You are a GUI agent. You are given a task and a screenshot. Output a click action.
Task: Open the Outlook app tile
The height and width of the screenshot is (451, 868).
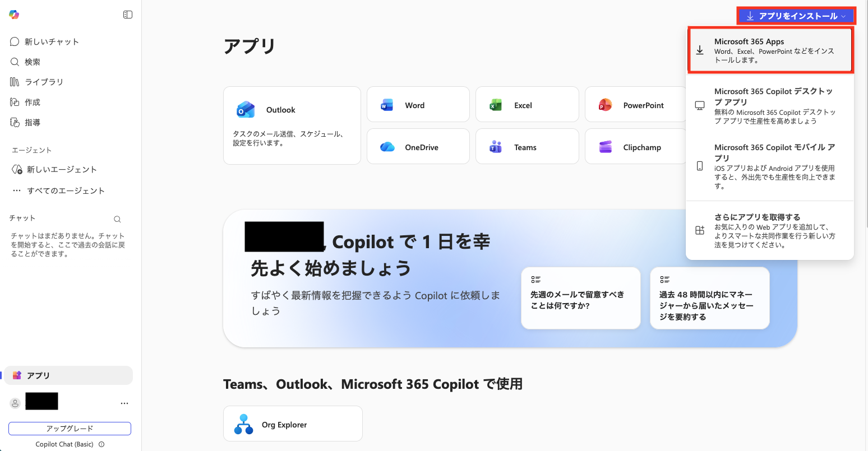tap(292, 125)
